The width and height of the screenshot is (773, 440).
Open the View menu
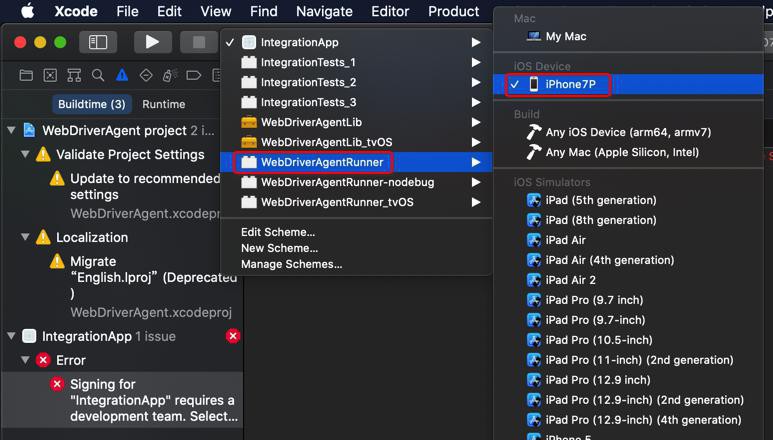(x=215, y=11)
